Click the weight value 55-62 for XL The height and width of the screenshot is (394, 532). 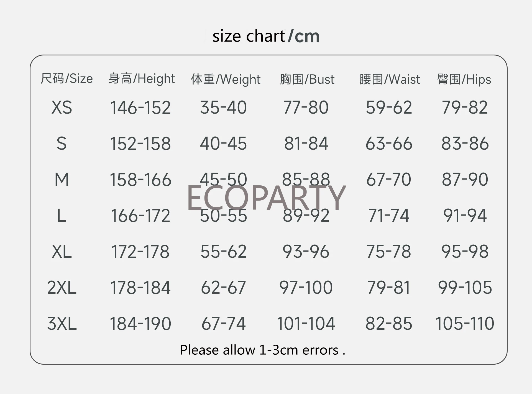pos(223,252)
